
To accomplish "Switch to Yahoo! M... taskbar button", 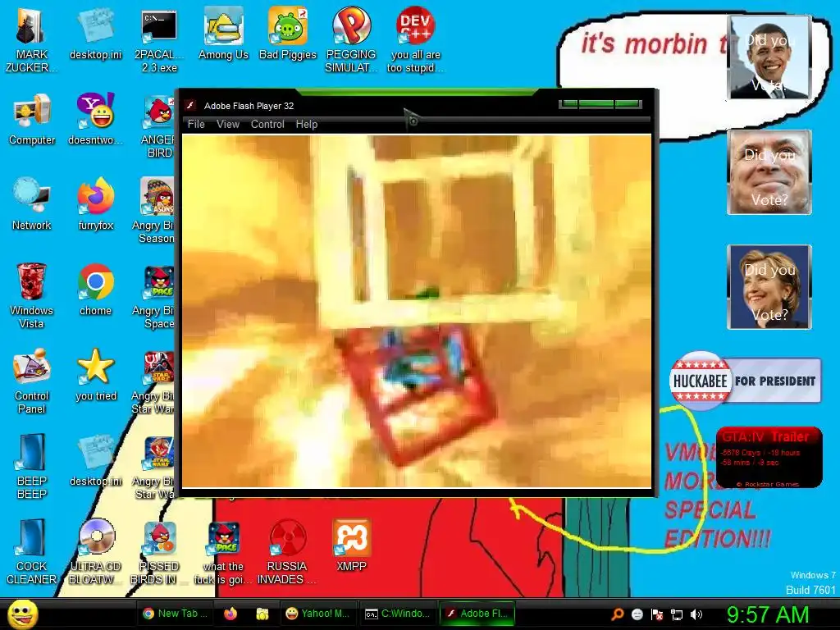I will click(317, 614).
